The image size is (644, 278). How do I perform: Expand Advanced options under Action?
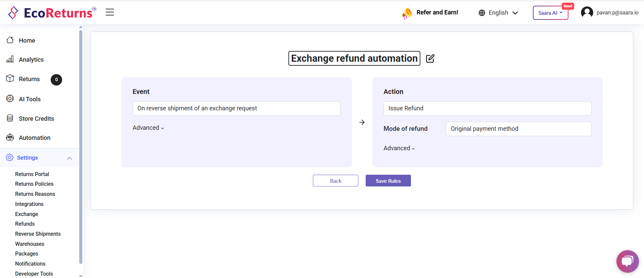tap(399, 148)
